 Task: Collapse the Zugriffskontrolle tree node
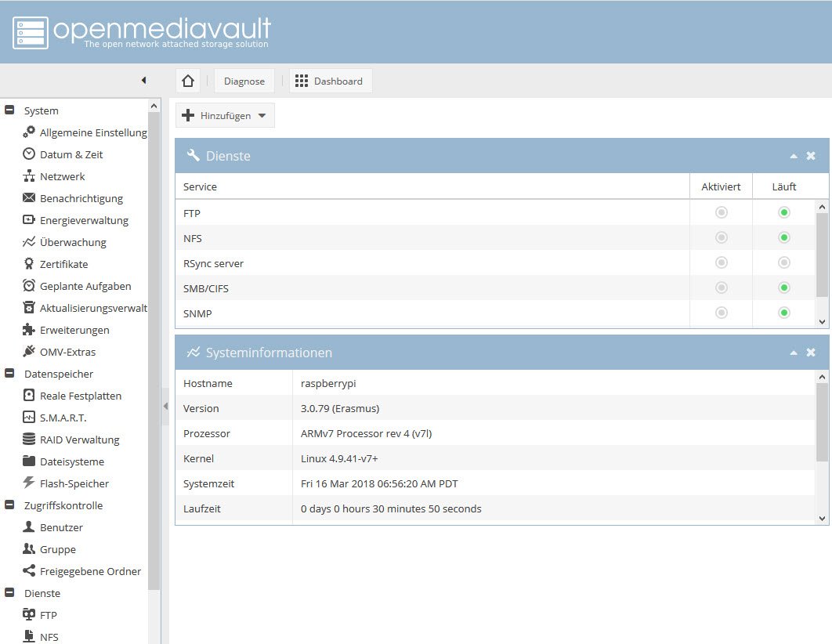9,505
